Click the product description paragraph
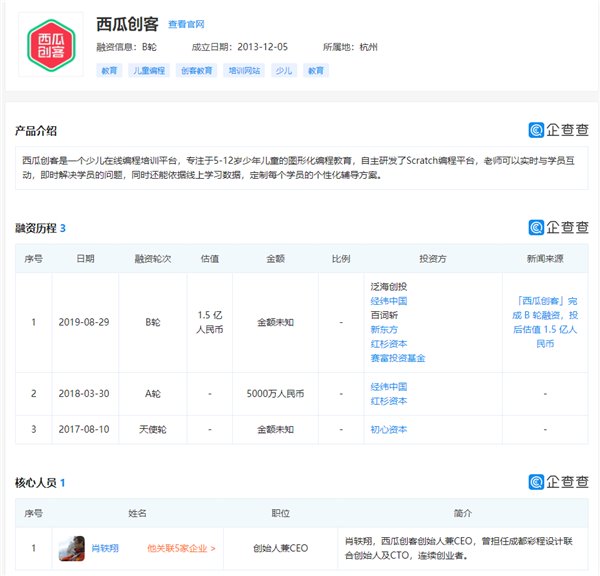 (298, 168)
